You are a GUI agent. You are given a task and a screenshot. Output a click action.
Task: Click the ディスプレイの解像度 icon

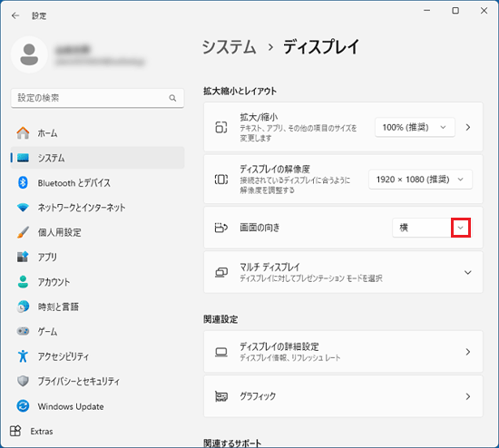(221, 180)
